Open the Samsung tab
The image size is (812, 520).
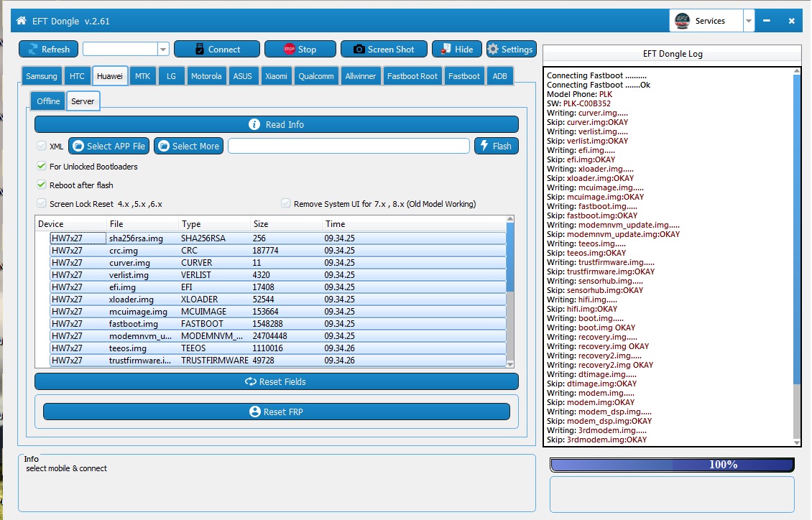pyautogui.click(x=42, y=76)
